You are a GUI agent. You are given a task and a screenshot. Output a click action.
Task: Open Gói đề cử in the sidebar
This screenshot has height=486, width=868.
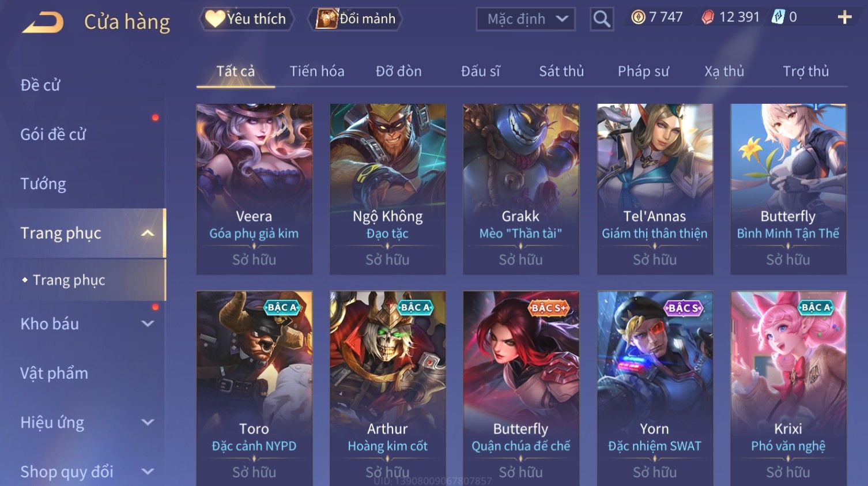point(53,134)
